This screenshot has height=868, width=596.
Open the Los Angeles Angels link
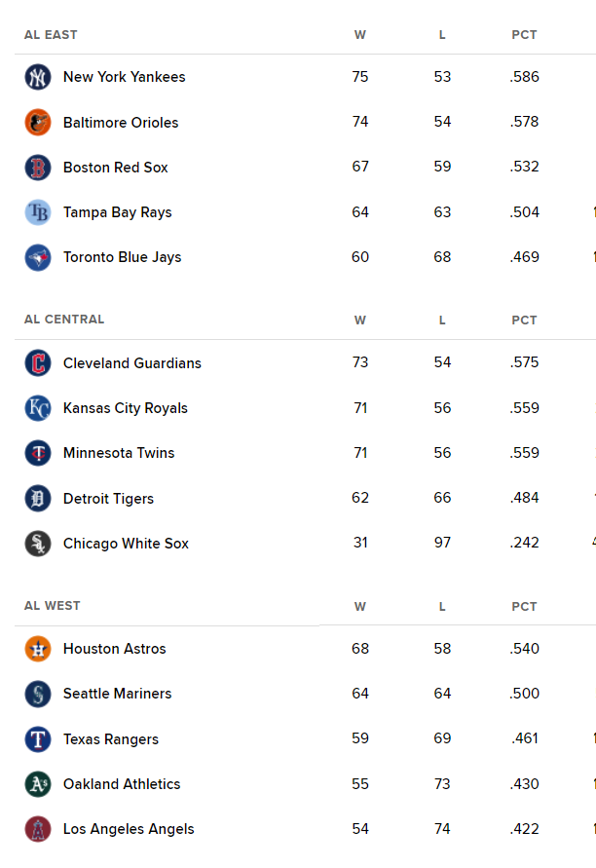tap(129, 829)
